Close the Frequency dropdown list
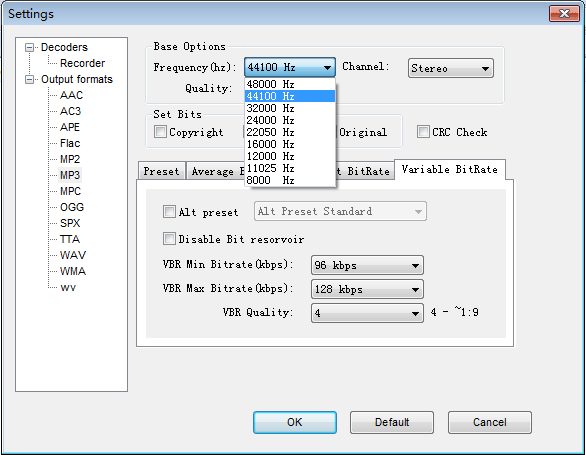Viewport: 586px width, 455px height. tap(290, 68)
